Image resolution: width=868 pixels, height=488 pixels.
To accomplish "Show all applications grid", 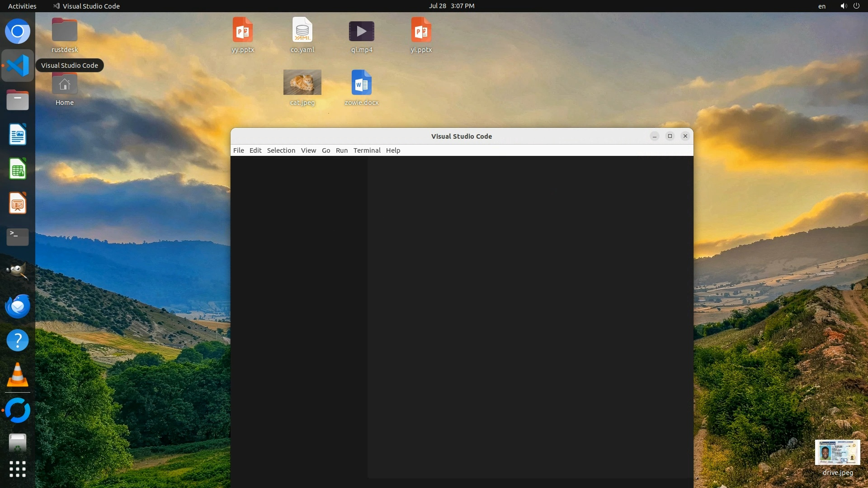I will click(18, 469).
